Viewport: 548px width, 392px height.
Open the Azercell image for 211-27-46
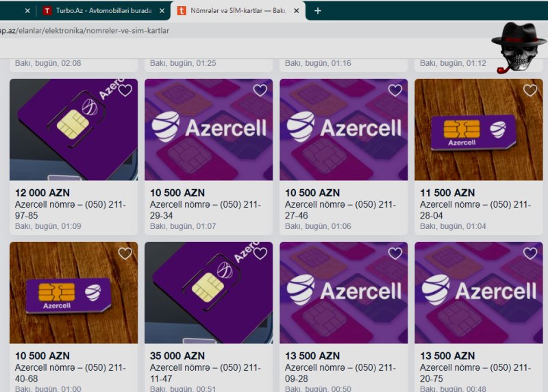[x=344, y=130]
